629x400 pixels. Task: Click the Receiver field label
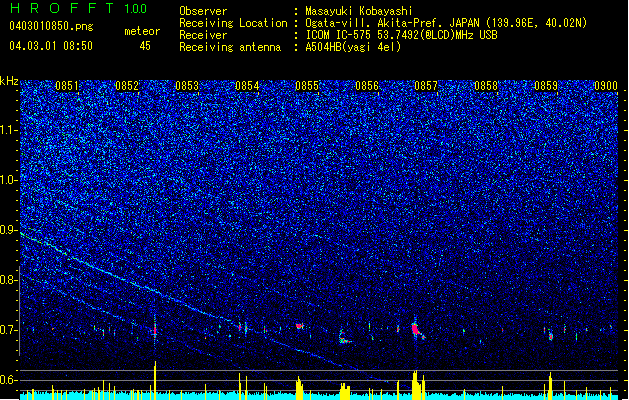click(203, 35)
